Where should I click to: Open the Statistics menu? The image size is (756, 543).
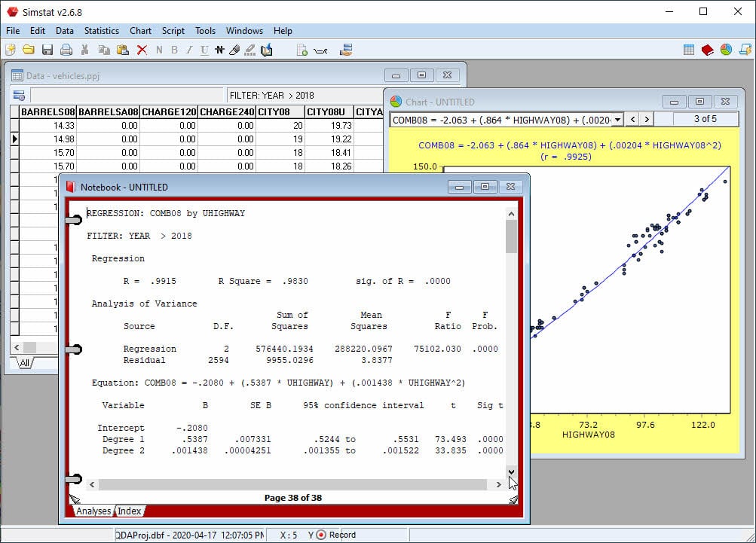point(101,31)
